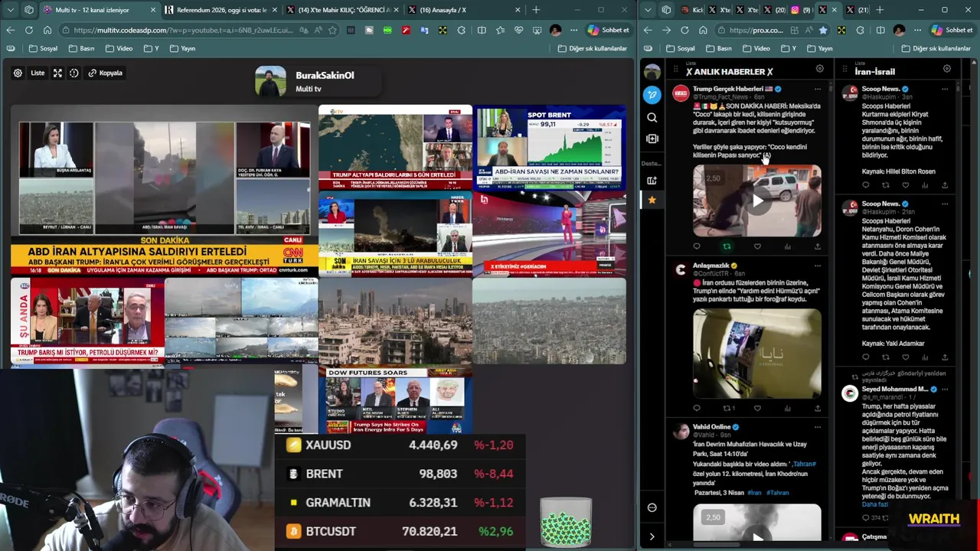The height and width of the screenshot is (551, 980).
Task: Open Yayın bookmark folder in left browser
Action: 182,48
